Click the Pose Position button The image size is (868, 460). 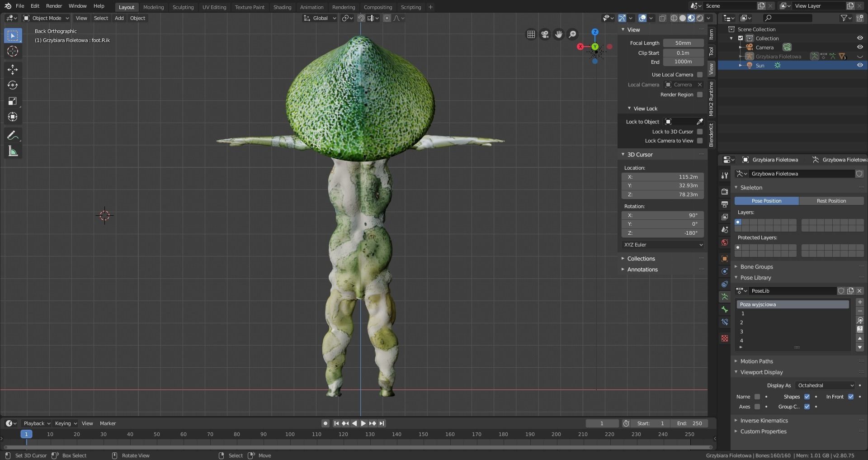pos(766,201)
